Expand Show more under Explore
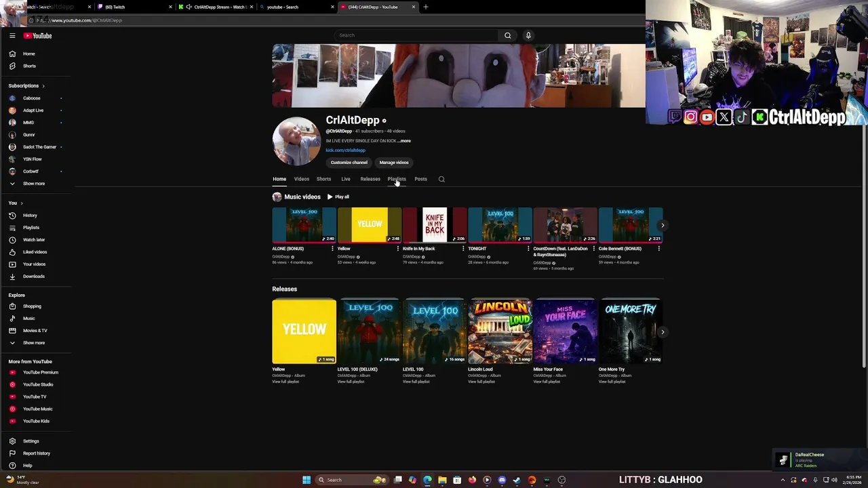This screenshot has width=868, height=488. point(34,343)
